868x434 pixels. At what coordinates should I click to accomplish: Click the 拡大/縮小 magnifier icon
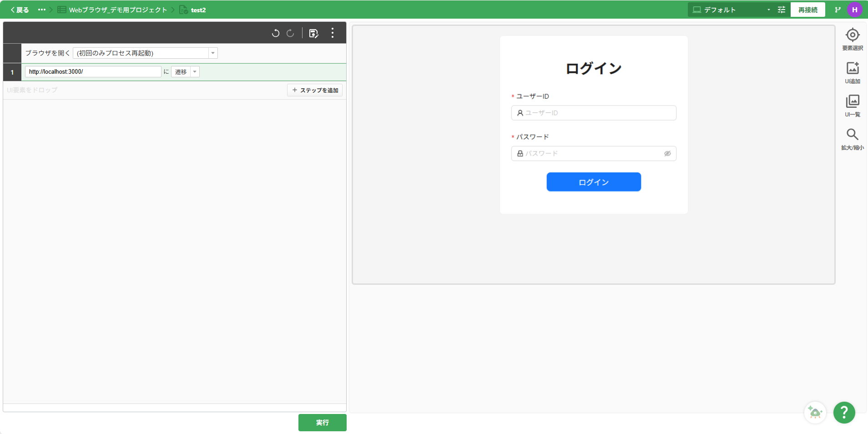point(852,135)
